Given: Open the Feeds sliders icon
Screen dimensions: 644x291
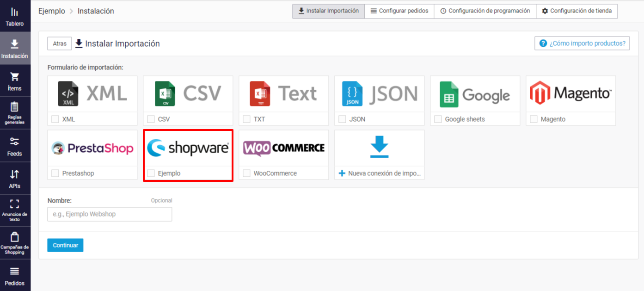Looking at the screenshot, I should [15, 142].
